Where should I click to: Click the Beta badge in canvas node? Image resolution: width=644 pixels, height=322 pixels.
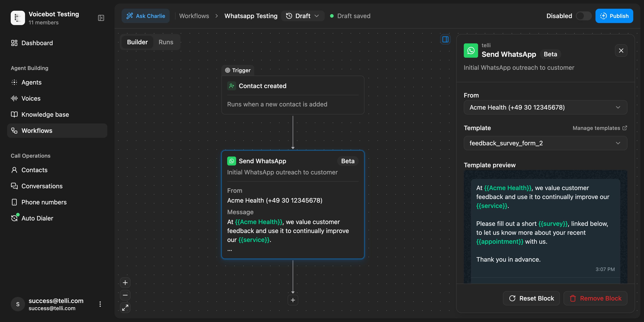tap(348, 161)
